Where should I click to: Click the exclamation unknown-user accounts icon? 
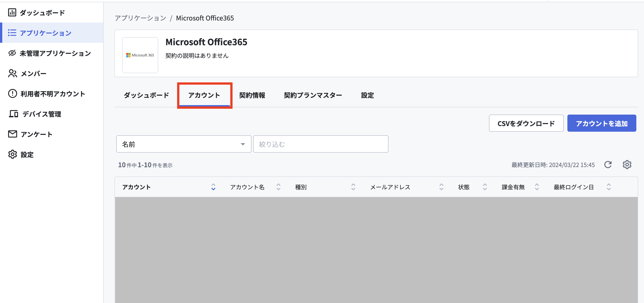pyautogui.click(x=12, y=94)
